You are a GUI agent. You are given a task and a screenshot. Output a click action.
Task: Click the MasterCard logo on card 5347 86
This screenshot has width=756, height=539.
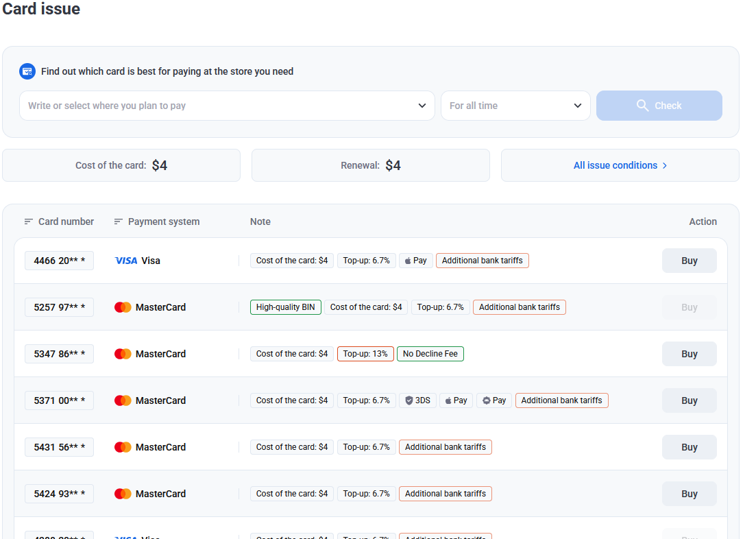point(123,354)
